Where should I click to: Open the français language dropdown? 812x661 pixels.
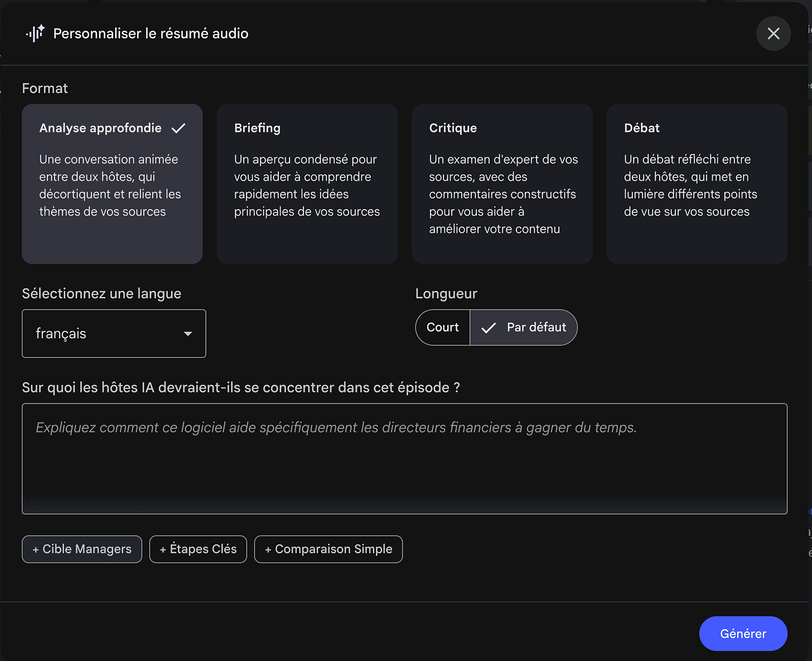(114, 333)
